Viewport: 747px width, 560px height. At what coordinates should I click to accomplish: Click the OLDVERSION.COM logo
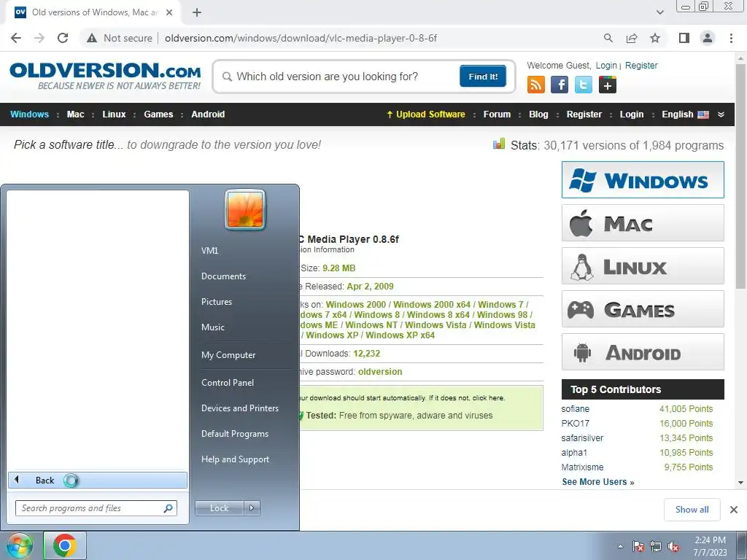105,76
